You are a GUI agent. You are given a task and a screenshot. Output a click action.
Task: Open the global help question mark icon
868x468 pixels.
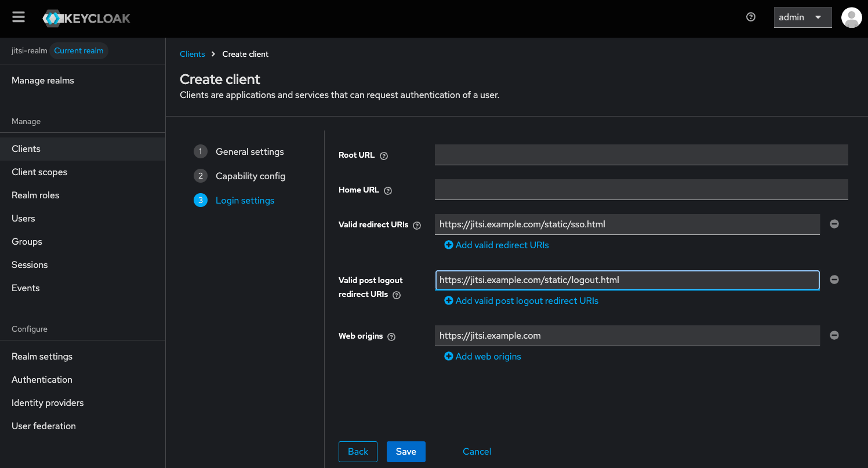750,17
